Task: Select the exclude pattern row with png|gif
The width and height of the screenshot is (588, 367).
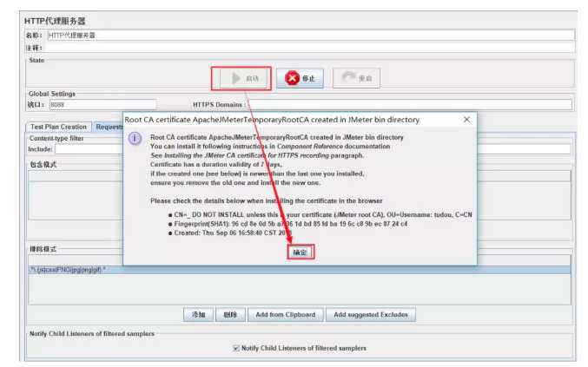Action: tap(300, 270)
